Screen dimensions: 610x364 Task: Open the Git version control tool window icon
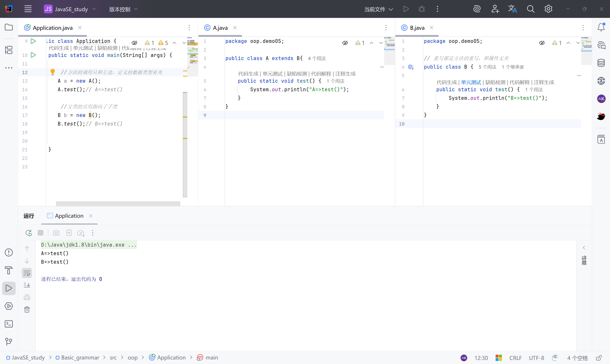click(x=9, y=341)
